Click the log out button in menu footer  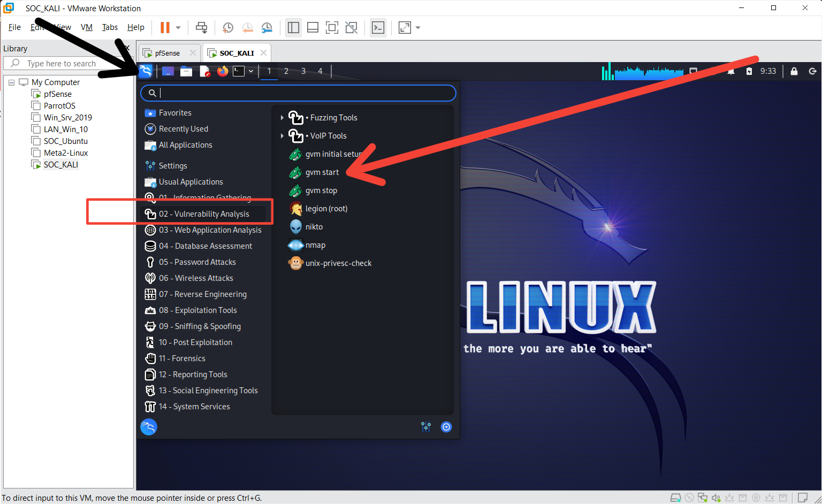click(x=446, y=427)
